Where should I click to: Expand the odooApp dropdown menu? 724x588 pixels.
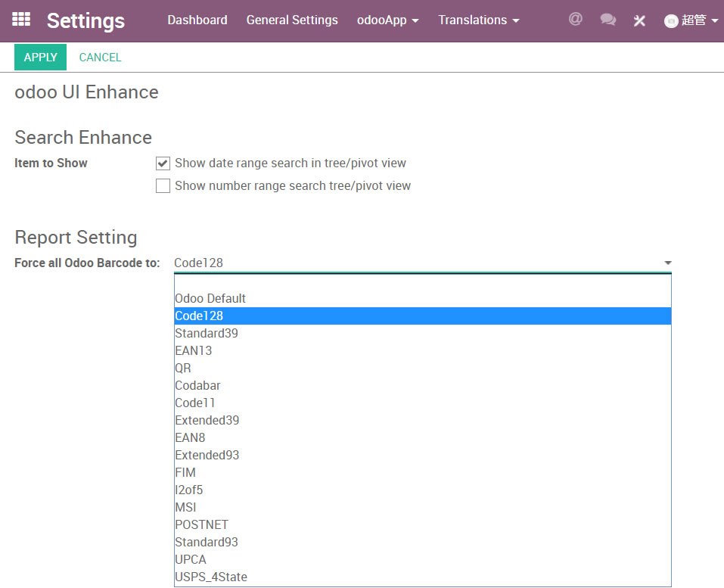click(387, 20)
